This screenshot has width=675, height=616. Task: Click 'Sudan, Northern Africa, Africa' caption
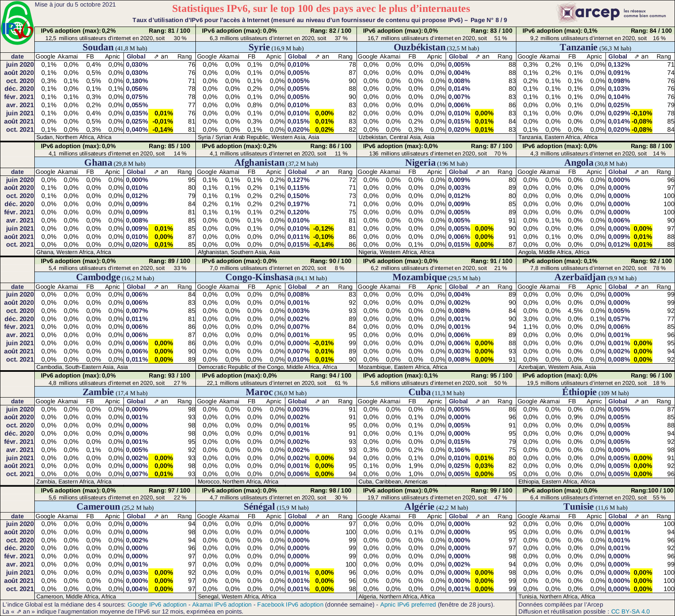pos(74,137)
